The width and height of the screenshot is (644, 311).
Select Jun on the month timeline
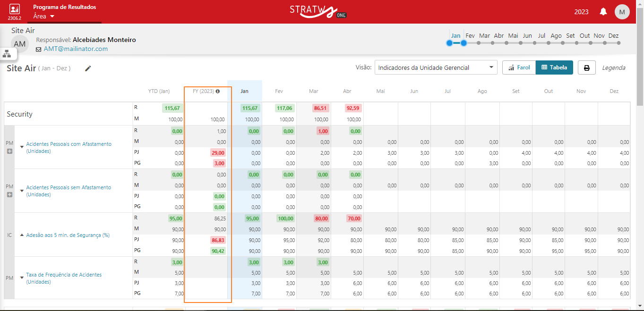click(527, 35)
